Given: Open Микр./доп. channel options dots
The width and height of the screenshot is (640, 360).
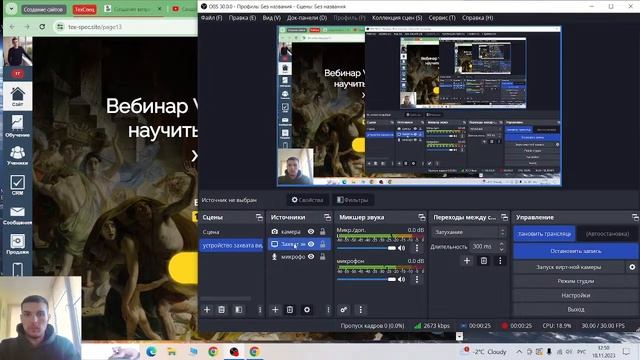Looking at the screenshot, I should pos(417,248).
